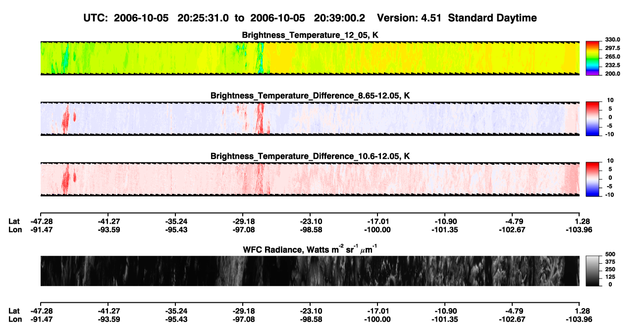The width and height of the screenshot is (644, 330).
Task: Click the '375' WFC scale label
Action: tap(610, 262)
